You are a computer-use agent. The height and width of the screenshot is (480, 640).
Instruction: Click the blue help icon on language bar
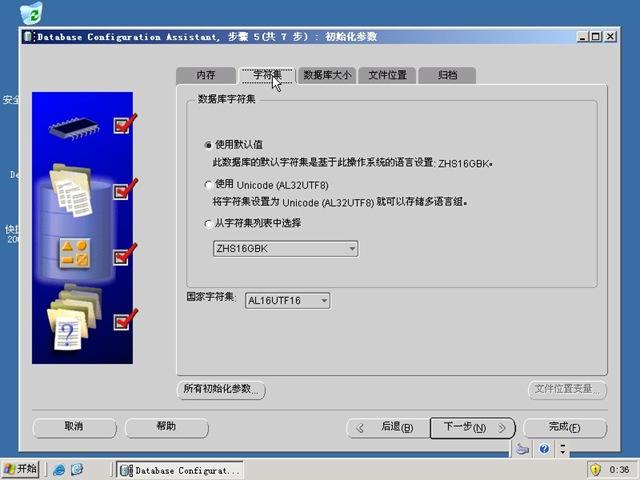click(x=544, y=449)
